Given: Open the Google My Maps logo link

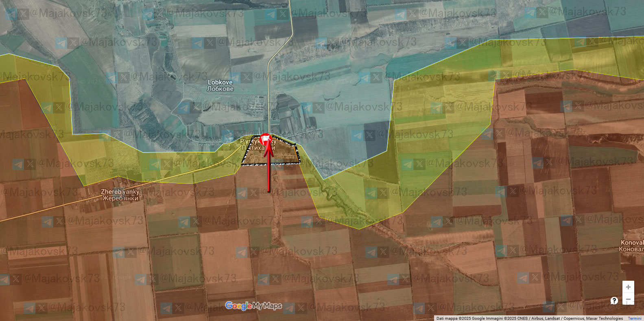Looking at the screenshot, I should pos(253,306).
